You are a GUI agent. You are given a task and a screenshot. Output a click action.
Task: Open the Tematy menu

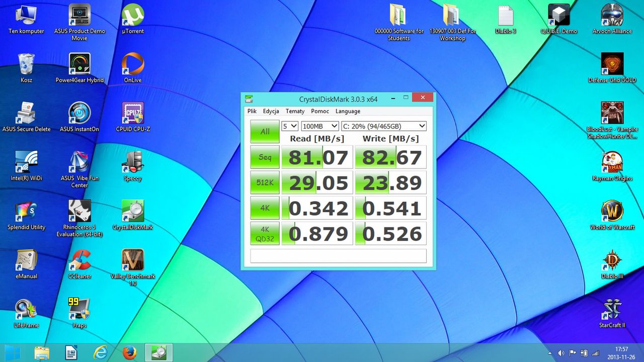[x=295, y=111]
